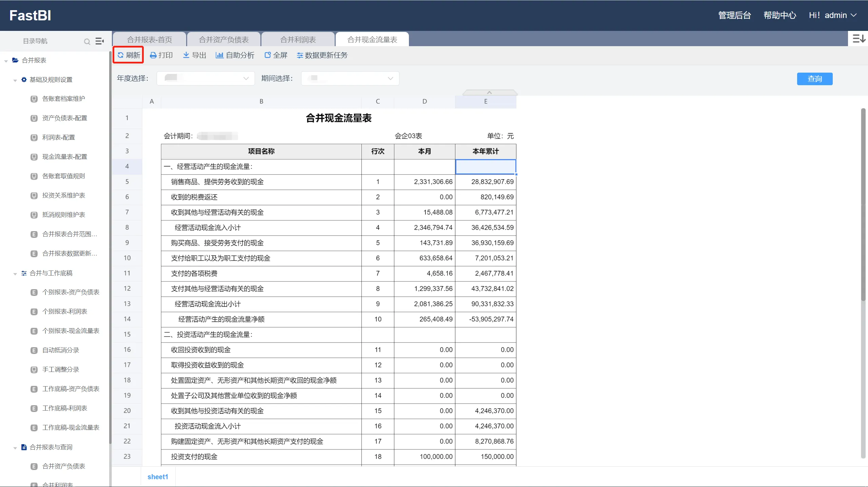The height and width of the screenshot is (487, 868).
Task: Click the folder icon next to 合并报表
Action: 15,60
